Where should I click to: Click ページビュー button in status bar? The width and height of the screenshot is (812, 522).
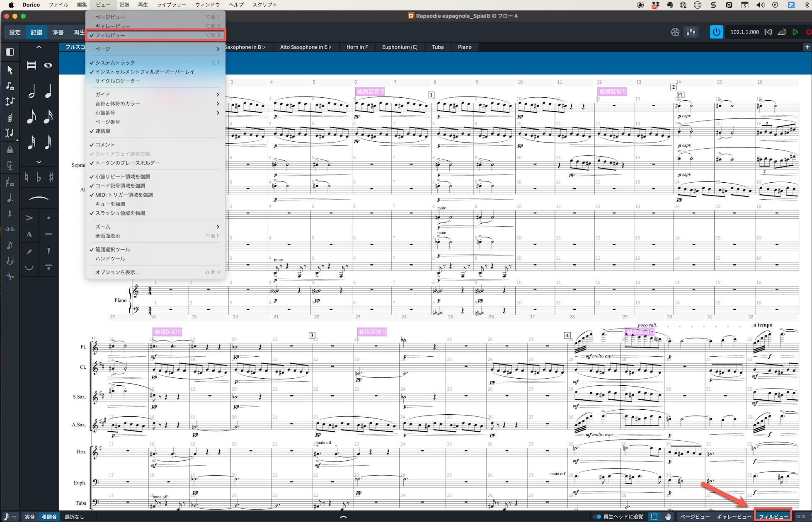tap(695, 517)
